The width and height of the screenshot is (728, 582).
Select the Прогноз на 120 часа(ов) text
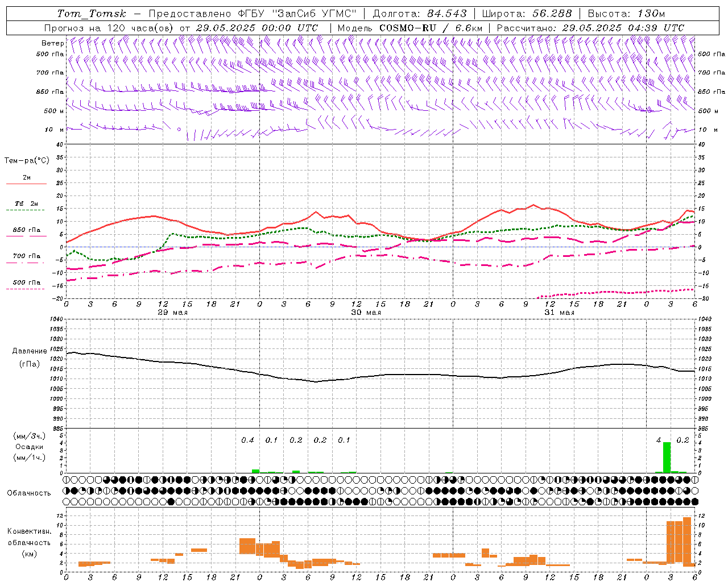pos(109,28)
